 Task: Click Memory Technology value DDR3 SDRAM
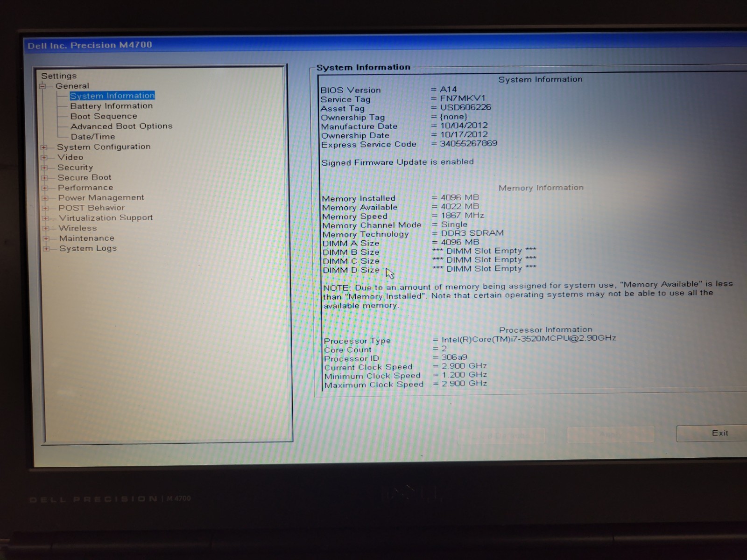coord(472,233)
